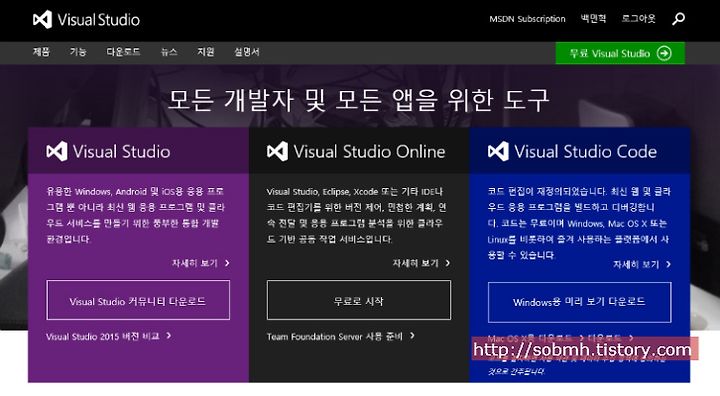
Task: Click 자세히 보기 in Visual Studio Code card
Action: [x=642, y=265]
